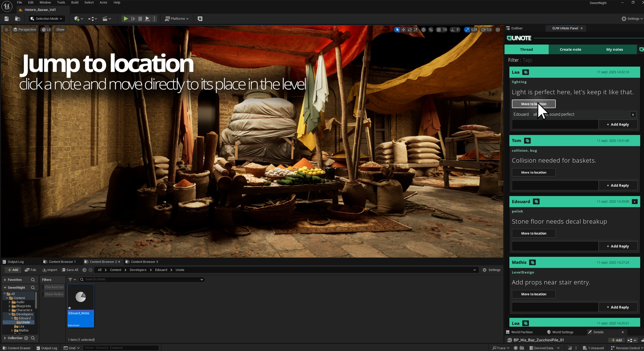Select the translate (move) gizmo tool
Screen dimensions: 644x351
403,30
